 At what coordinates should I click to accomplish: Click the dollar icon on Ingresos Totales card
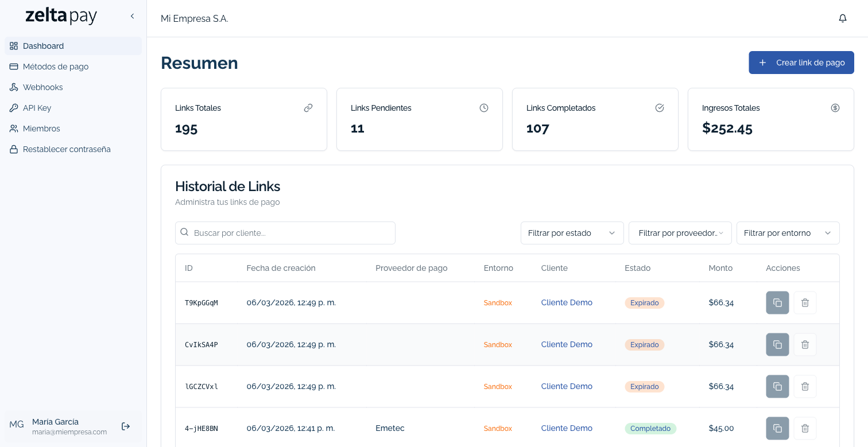[x=835, y=107]
